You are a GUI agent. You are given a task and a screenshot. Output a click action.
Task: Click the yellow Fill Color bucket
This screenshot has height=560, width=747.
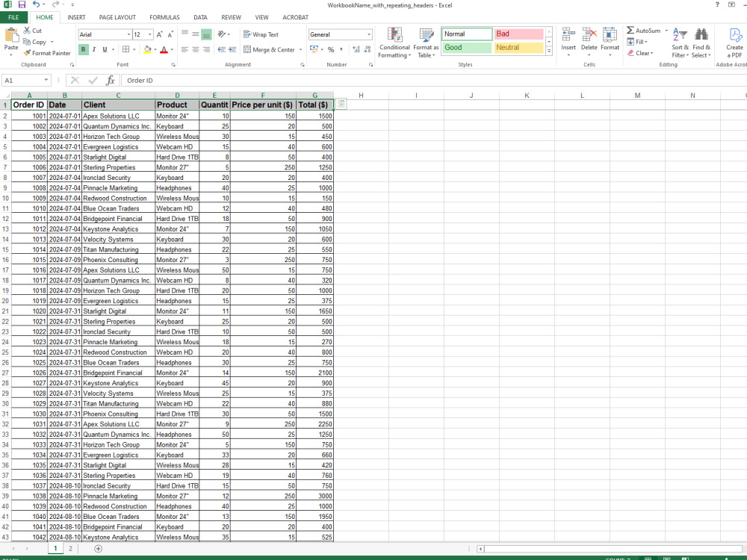(147, 49)
